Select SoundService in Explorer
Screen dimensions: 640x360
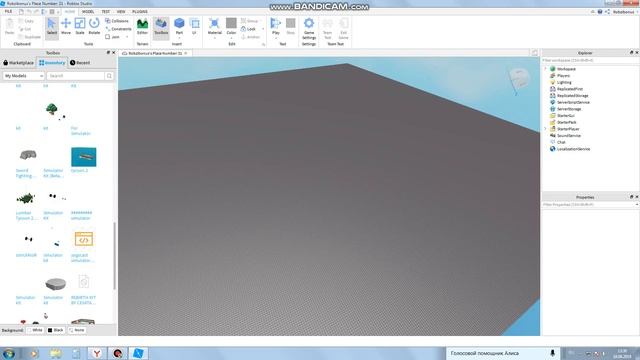(x=569, y=136)
